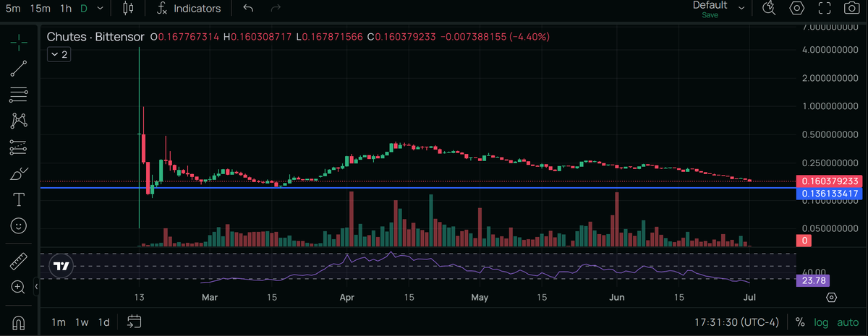Click the RSI value label 23.78
The image size is (868, 336).
pos(814,280)
